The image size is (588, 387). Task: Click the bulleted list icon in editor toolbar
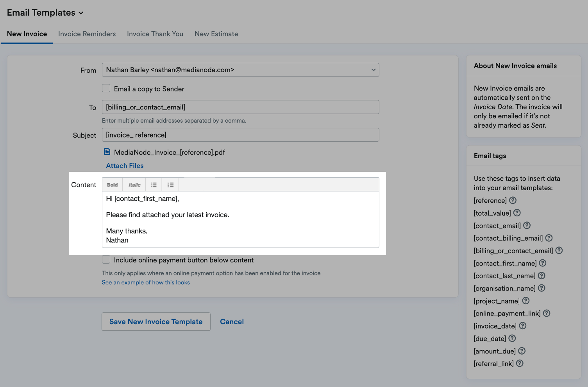(x=154, y=185)
